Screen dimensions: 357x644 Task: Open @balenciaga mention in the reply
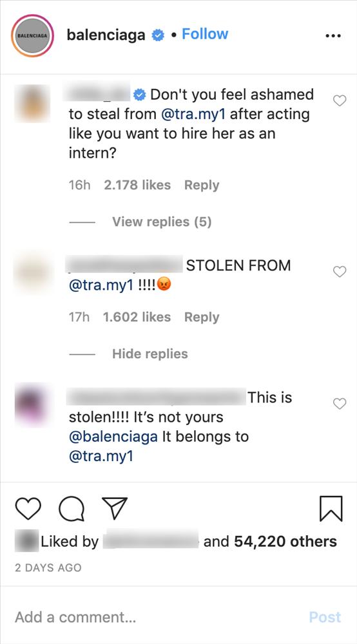tap(113, 437)
